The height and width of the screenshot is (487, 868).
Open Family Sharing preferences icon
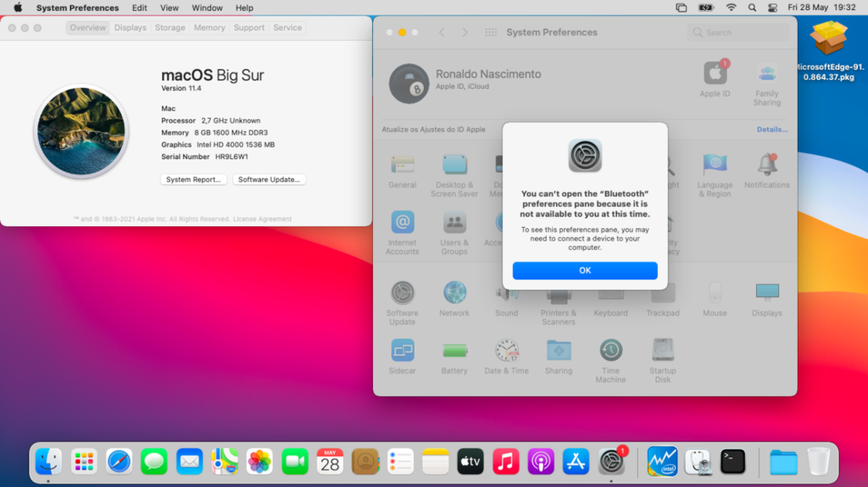[766, 75]
